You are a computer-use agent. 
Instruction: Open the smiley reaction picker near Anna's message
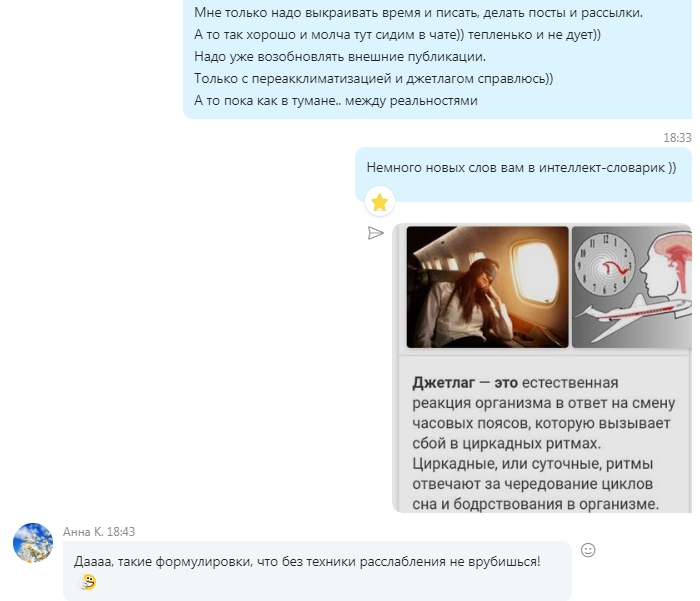(588, 550)
